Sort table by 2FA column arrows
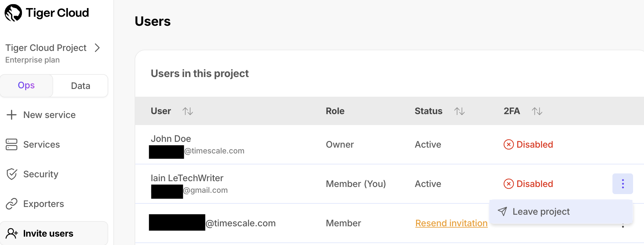Screen dimensions: 644x245 tap(537, 111)
